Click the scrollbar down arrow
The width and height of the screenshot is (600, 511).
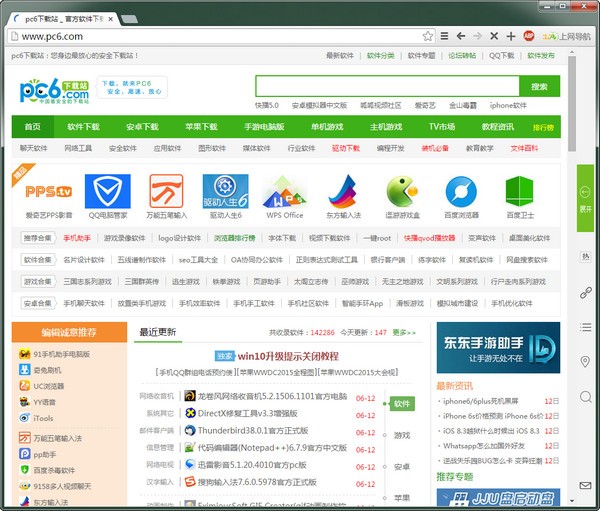tap(572, 501)
